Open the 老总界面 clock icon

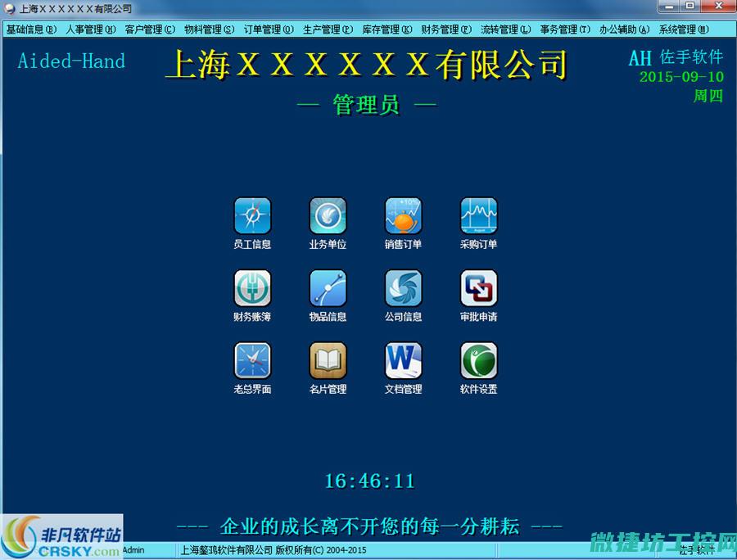(x=252, y=360)
